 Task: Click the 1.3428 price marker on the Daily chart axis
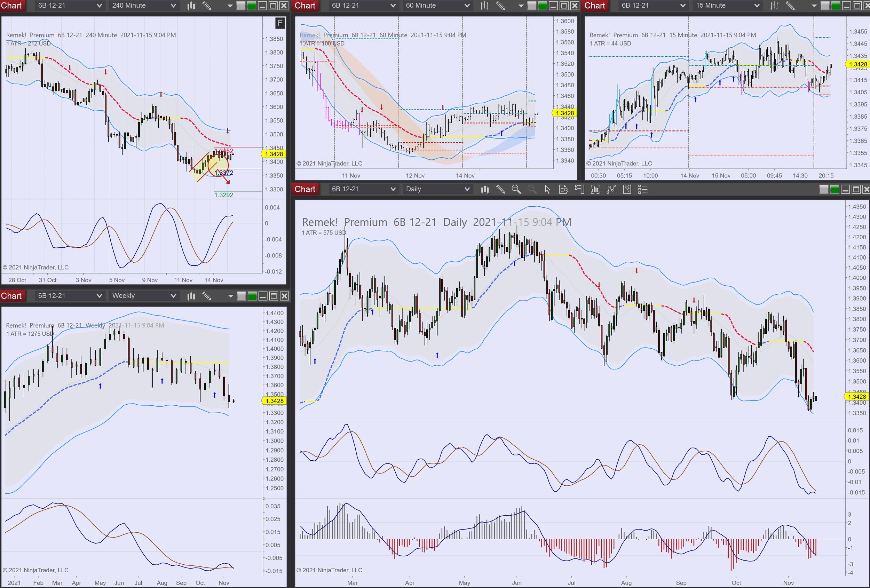(x=856, y=397)
